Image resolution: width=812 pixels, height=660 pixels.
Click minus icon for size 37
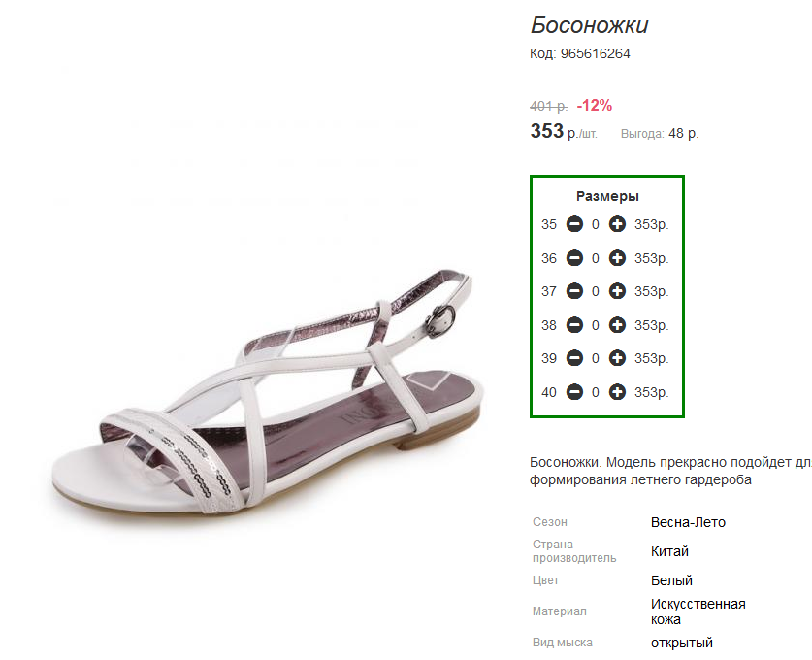[x=574, y=291]
